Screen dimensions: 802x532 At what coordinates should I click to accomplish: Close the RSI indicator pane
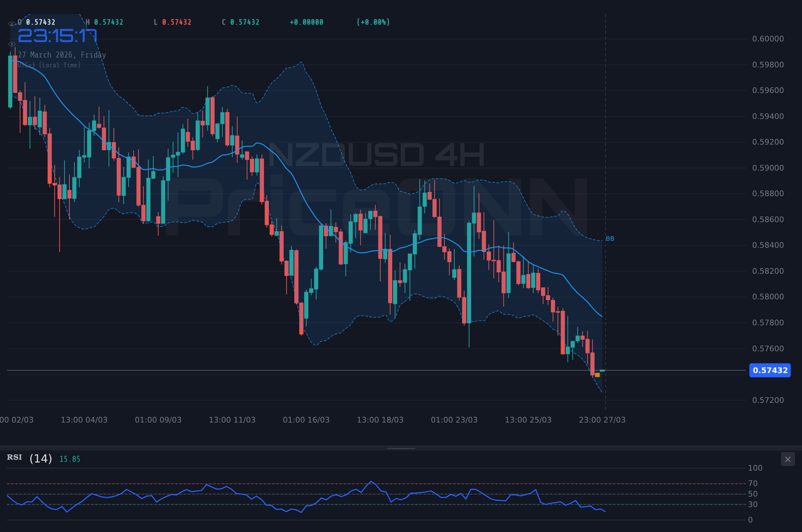pos(788,459)
